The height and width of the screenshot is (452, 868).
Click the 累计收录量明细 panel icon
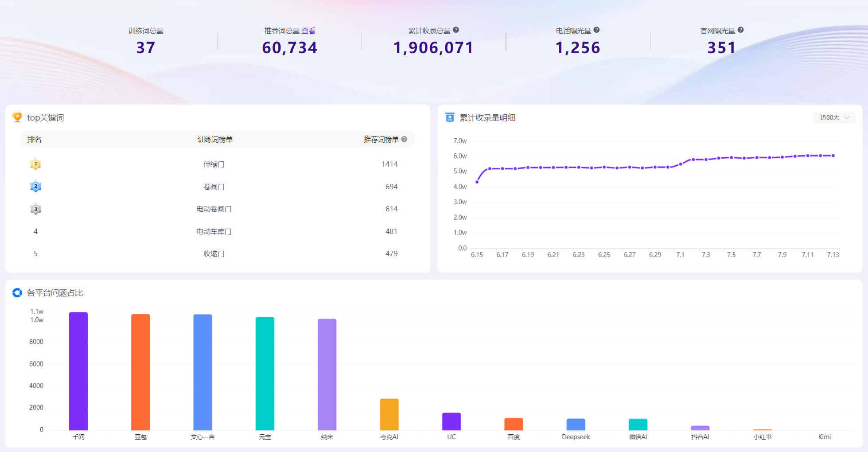450,117
